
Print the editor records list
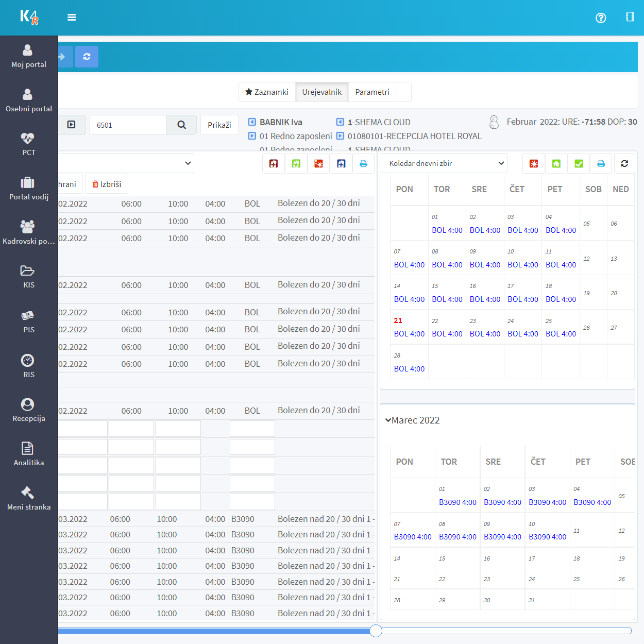pyautogui.click(x=364, y=163)
